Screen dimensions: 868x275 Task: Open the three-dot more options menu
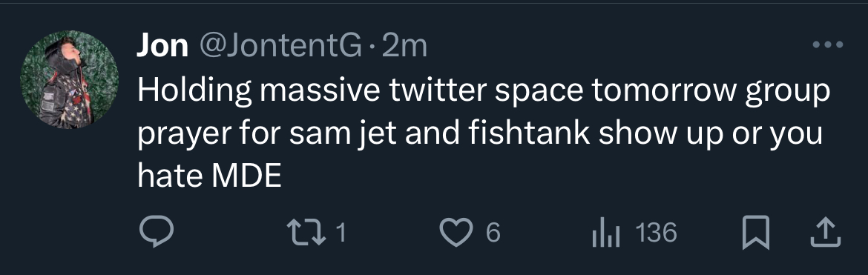[828, 44]
